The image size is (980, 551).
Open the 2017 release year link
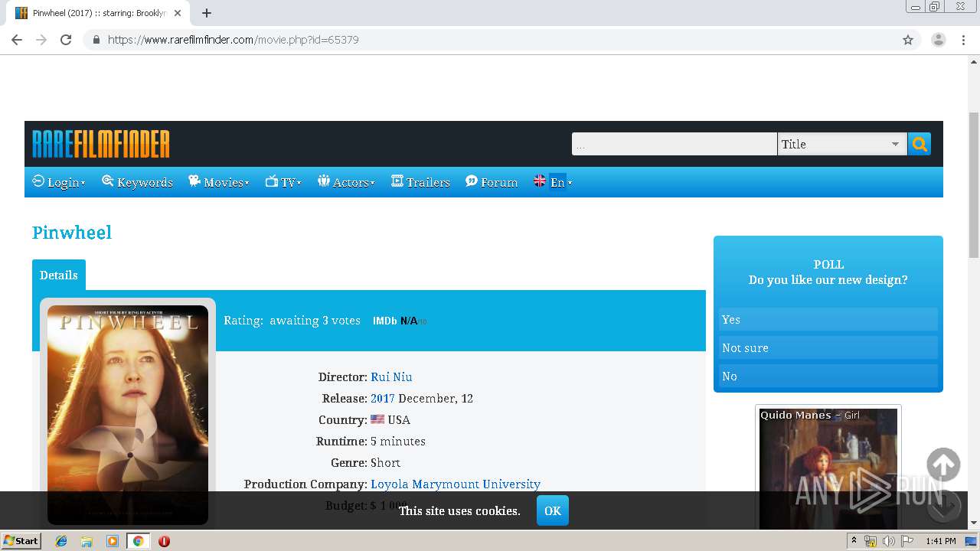click(x=383, y=398)
